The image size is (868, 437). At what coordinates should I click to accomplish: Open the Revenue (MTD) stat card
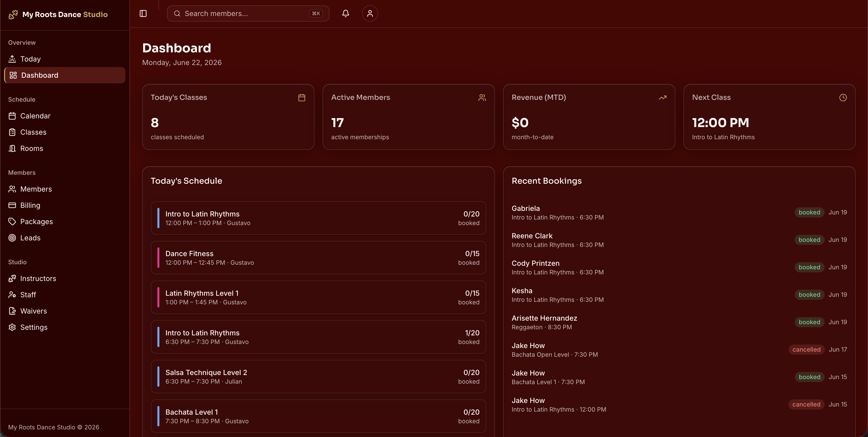click(x=589, y=117)
